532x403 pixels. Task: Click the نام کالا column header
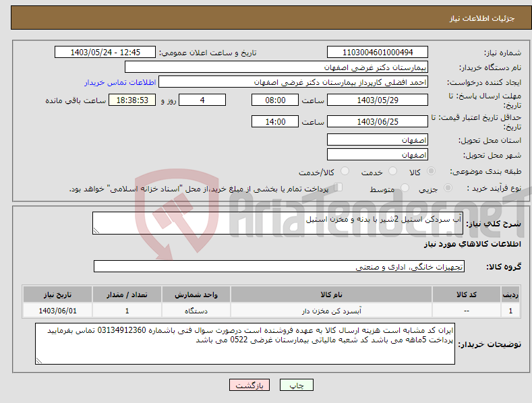tap(332, 294)
